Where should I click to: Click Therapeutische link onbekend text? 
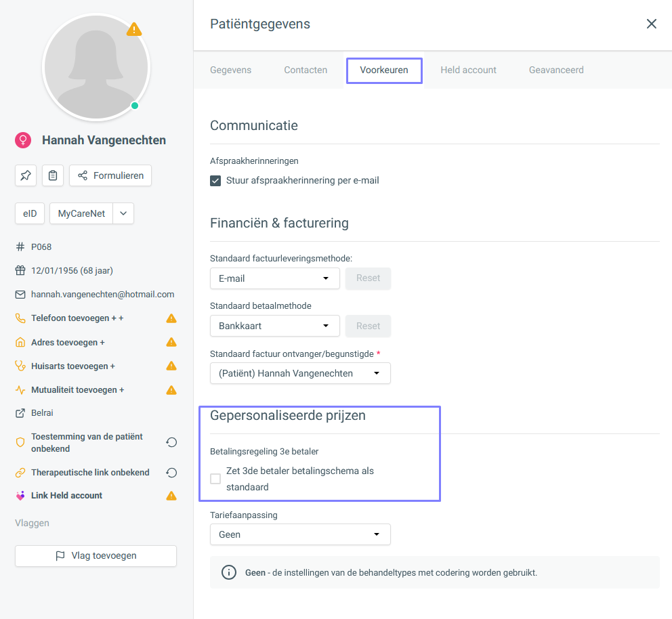[x=90, y=473]
